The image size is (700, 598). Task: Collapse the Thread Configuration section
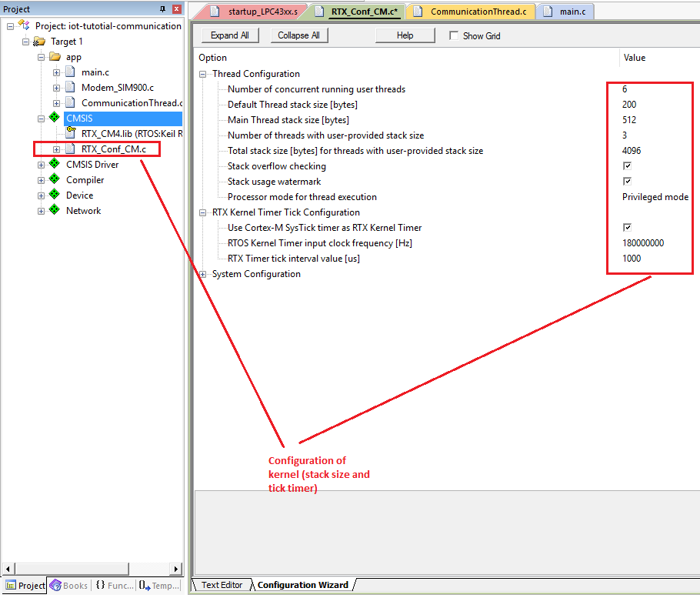pyautogui.click(x=203, y=74)
